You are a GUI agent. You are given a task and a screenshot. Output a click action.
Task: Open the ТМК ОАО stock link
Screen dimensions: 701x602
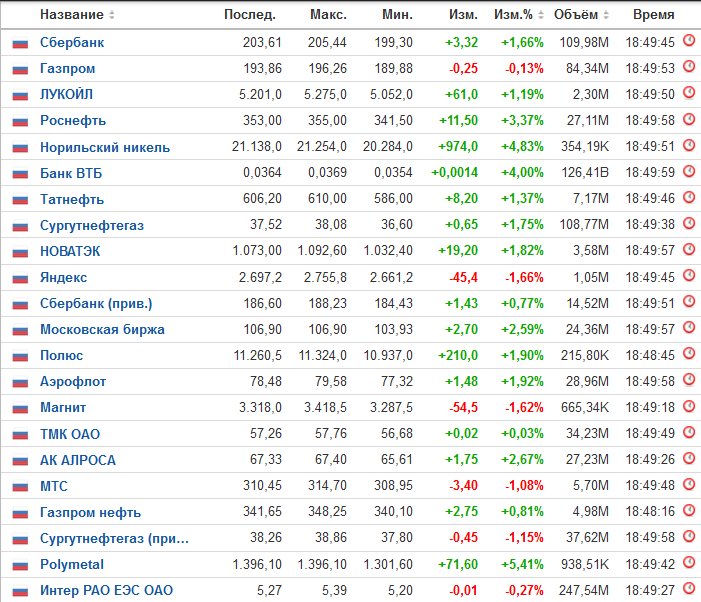(x=70, y=434)
